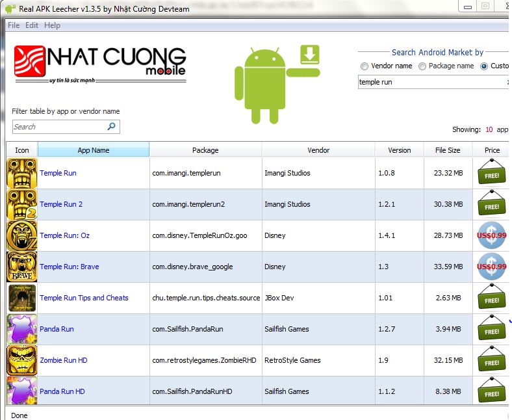Screen dimensions: 512x420
Task: Click the 23.32 MB file size cell
Action: pos(448,173)
